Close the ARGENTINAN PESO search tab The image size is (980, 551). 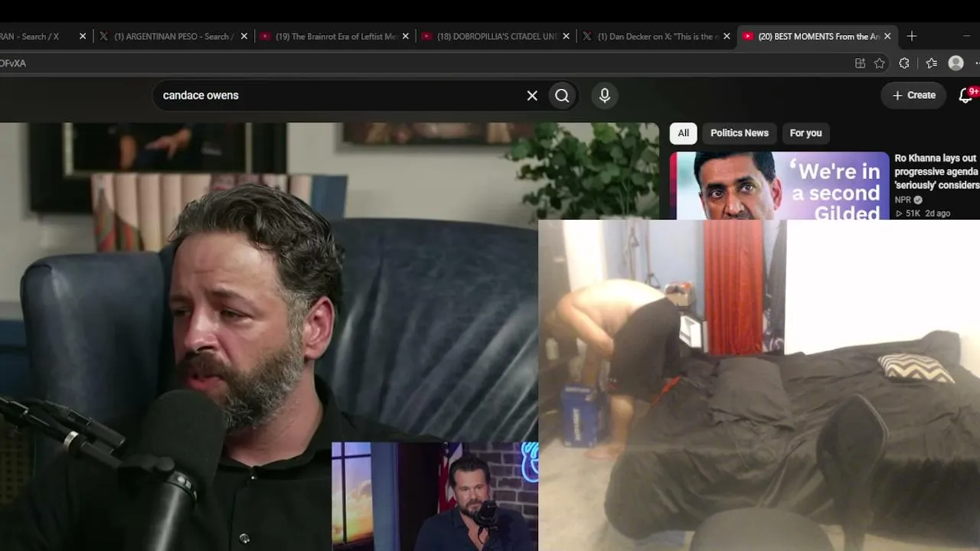click(x=244, y=36)
